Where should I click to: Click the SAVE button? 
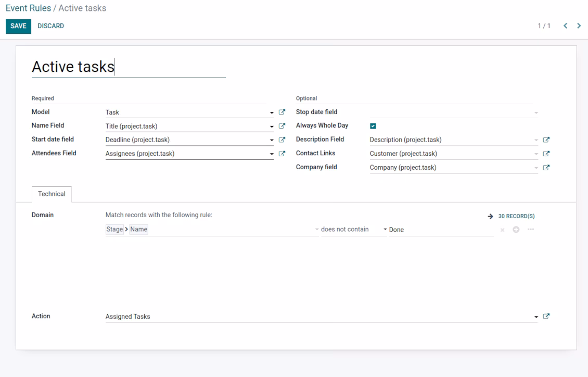(18, 26)
